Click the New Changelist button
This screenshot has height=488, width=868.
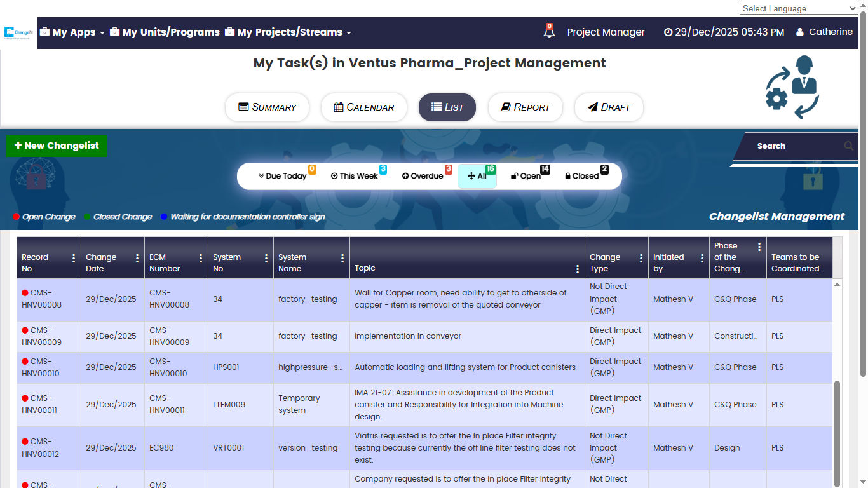(x=57, y=146)
